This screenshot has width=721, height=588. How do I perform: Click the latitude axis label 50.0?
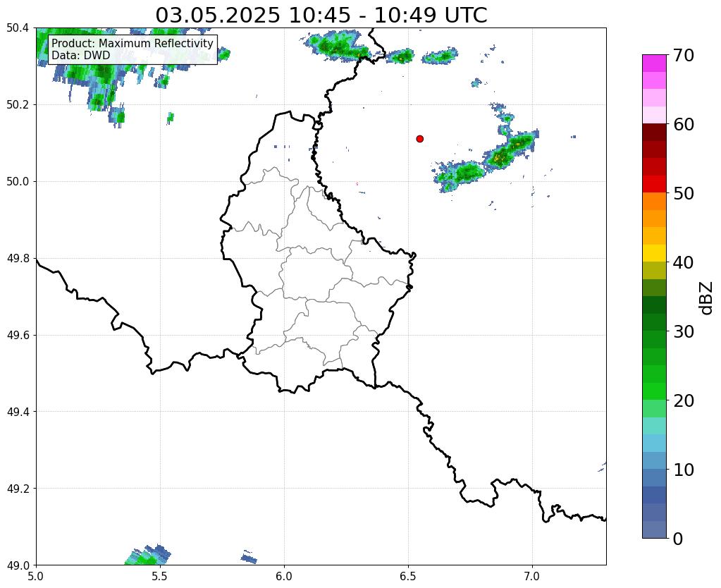(x=18, y=182)
